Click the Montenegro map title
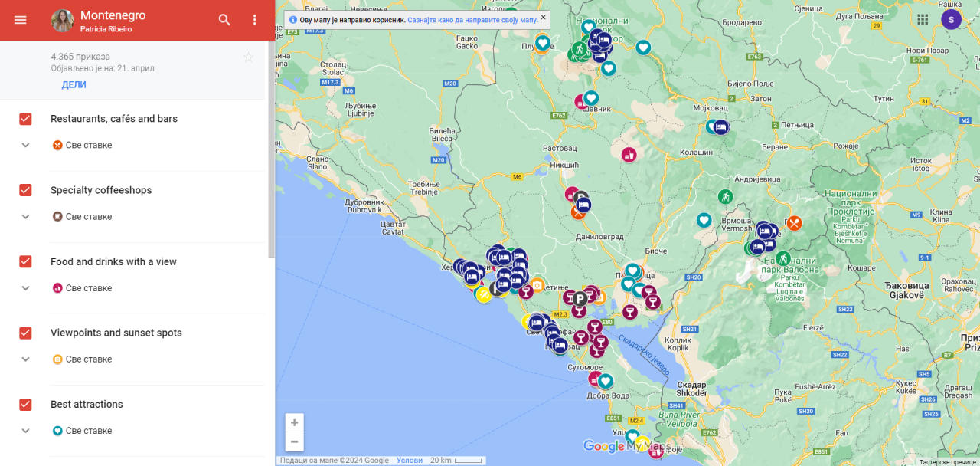 coord(113,15)
